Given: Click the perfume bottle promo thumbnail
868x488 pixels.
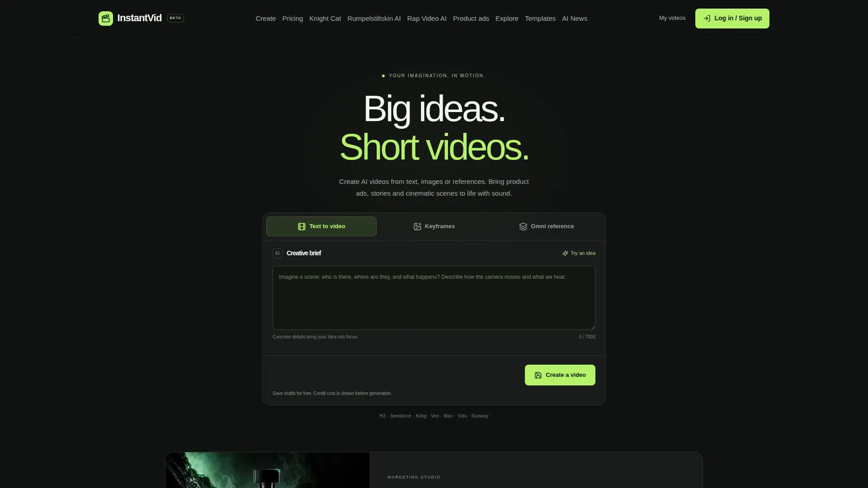Looking at the screenshot, I should click(x=267, y=470).
